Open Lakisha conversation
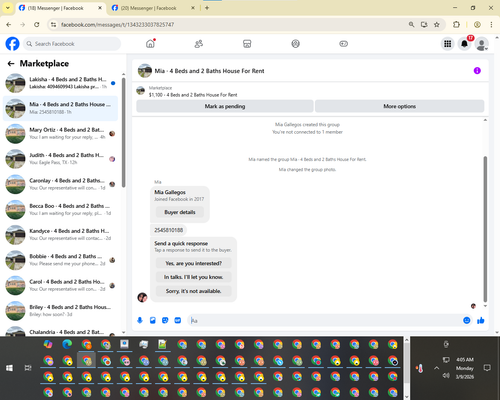Image resolution: width=500 pixels, height=400 pixels. click(61, 83)
